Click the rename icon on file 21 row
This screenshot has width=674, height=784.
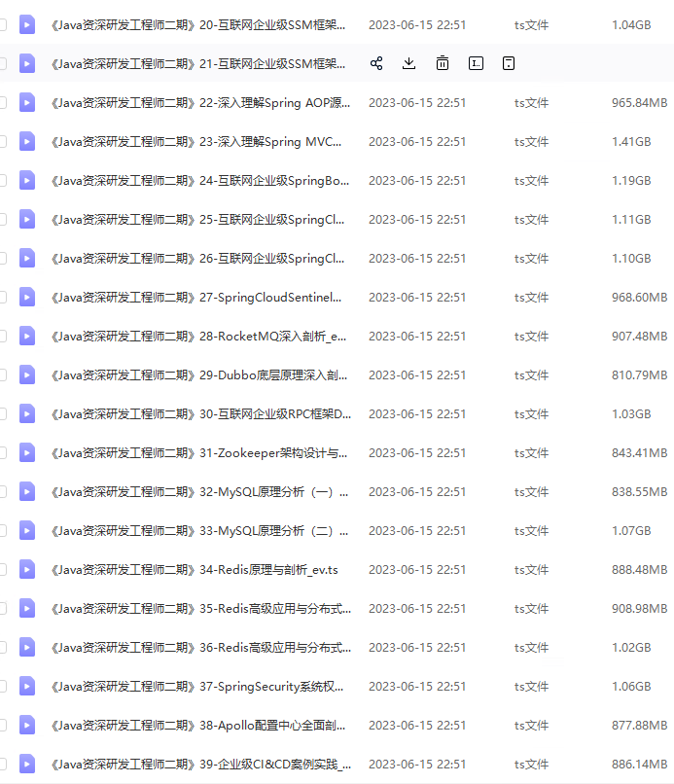tap(476, 63)
